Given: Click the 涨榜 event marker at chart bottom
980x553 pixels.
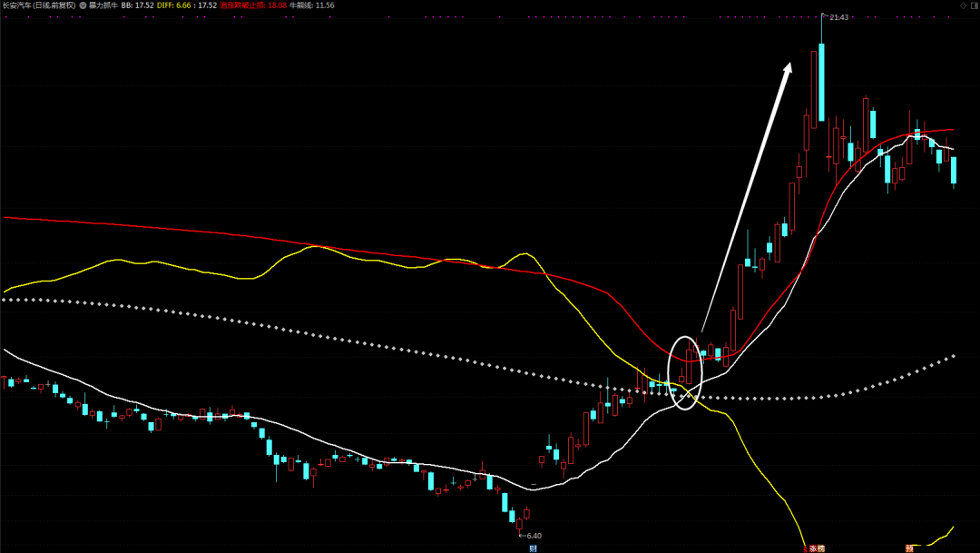Looking at the screenshot, I should point(817,548).
